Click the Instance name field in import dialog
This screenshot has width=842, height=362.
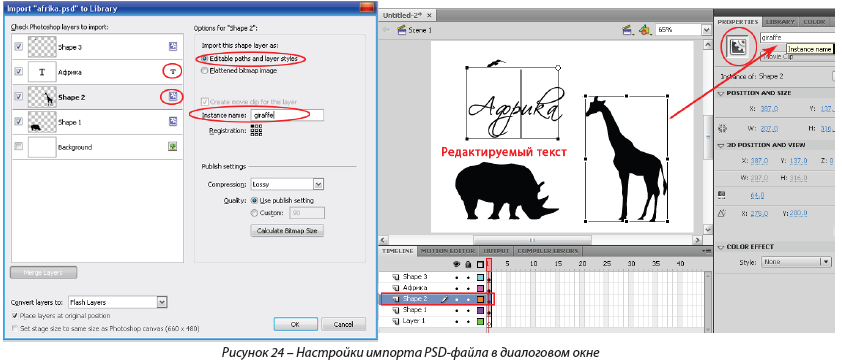pyautogui.click(x=287, y=115)
